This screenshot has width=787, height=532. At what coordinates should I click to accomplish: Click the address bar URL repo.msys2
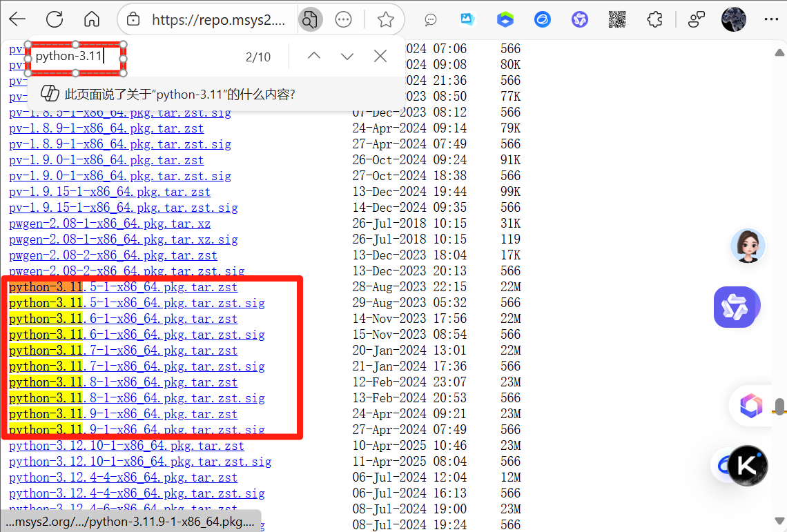218,20
